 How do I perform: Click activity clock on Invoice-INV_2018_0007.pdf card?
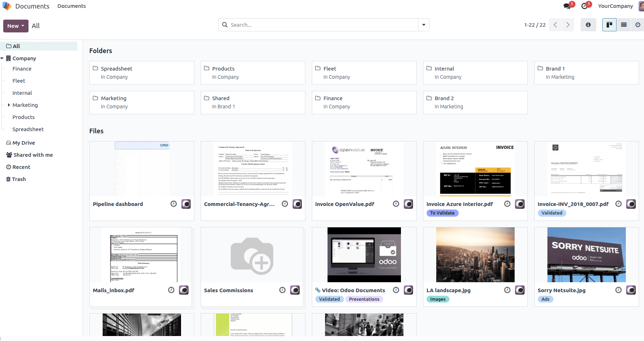click(x=618, y=204)
